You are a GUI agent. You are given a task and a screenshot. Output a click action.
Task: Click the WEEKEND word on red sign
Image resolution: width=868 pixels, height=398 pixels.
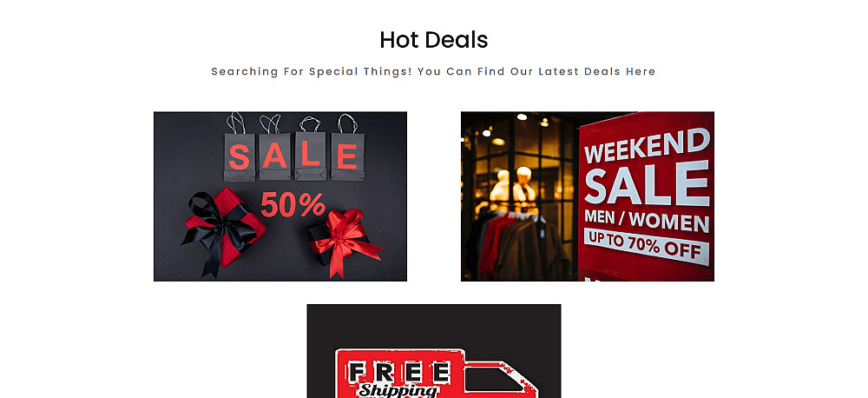(x=647, y=145)
